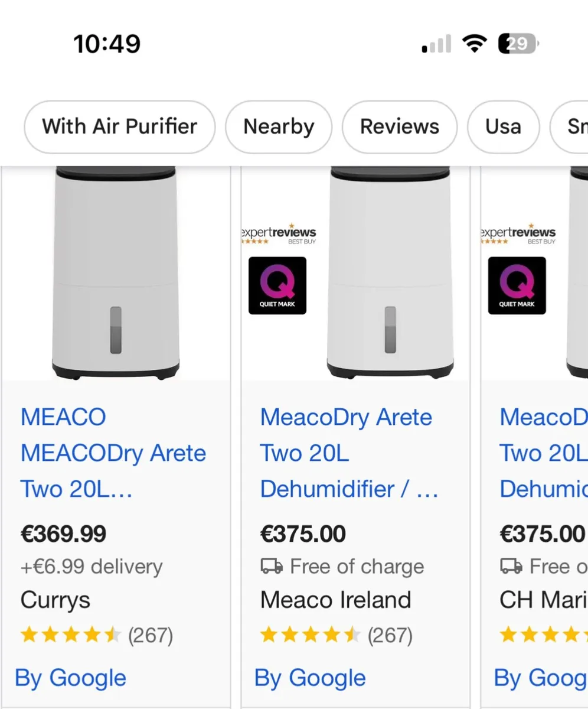Tap the star rating on Currys listing
The width and height of the screenshot is (588, 709).
(70, 636)
